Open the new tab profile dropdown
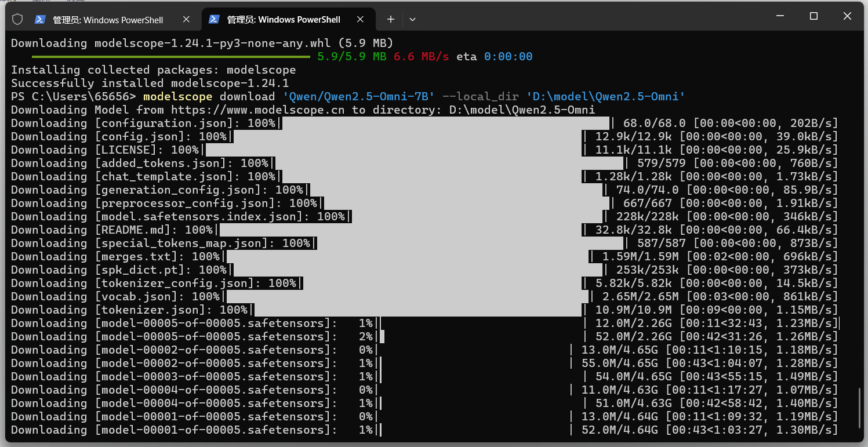Image resolution: width=868 pixels, height=447 pixels. click(412, 19)
